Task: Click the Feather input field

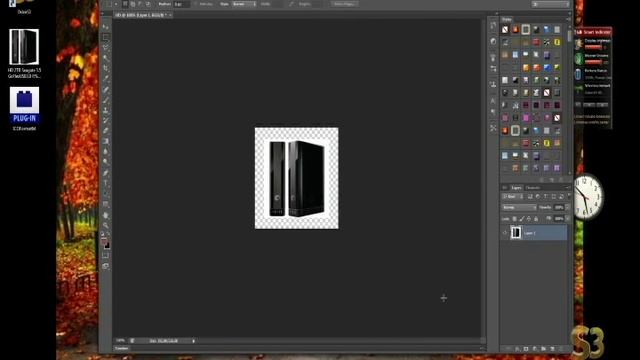Action: (x=181, y=4)
